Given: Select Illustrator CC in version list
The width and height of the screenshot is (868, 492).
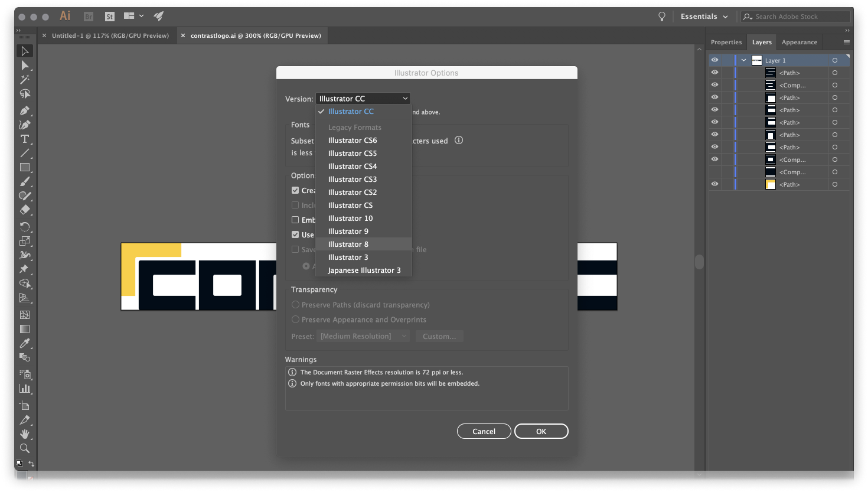Looking at the screenshot, I should coord(364,112).
